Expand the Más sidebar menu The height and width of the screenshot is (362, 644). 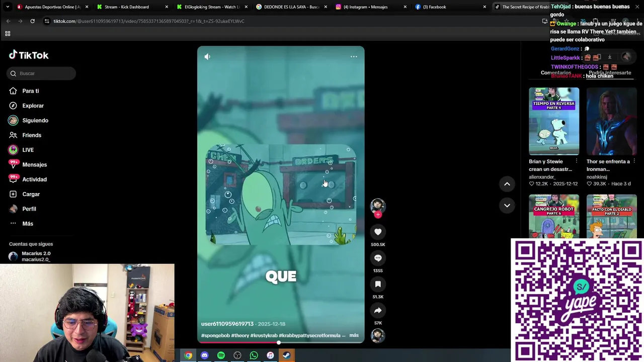(27, 224)
